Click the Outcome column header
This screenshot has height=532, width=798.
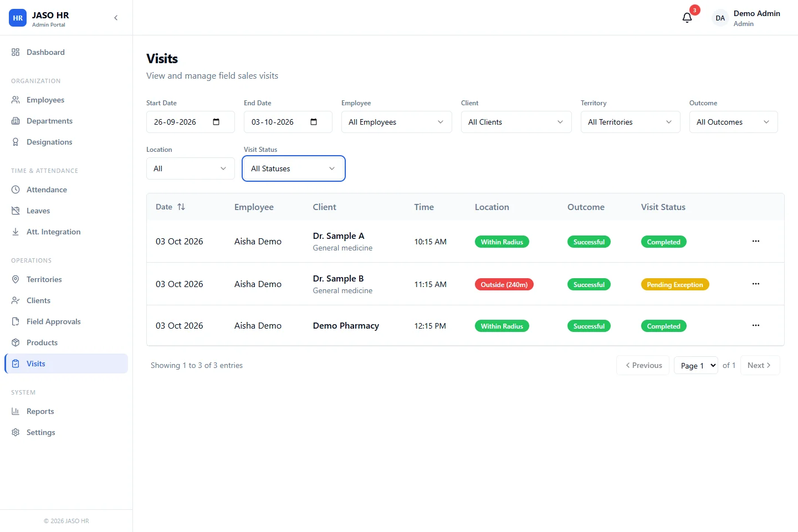[586, 207]
